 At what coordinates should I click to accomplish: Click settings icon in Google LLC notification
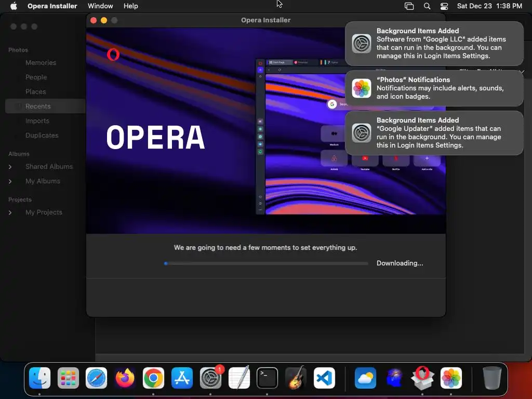tap(362, 44)
